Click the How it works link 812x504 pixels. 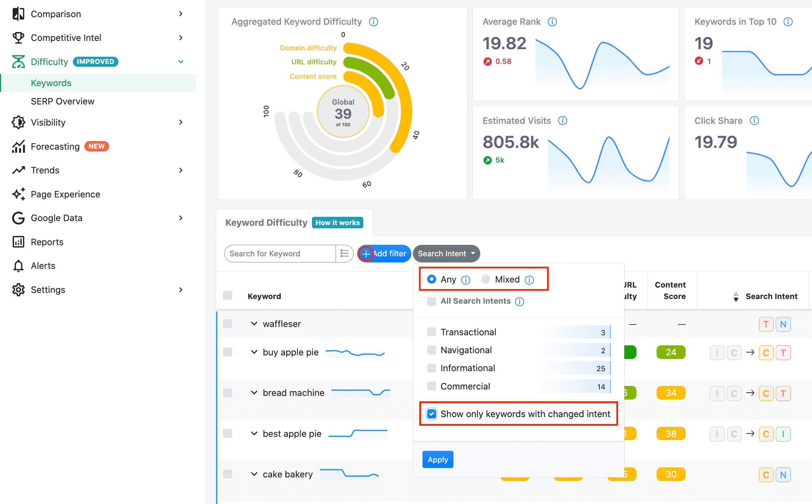(x=337, y=223)
